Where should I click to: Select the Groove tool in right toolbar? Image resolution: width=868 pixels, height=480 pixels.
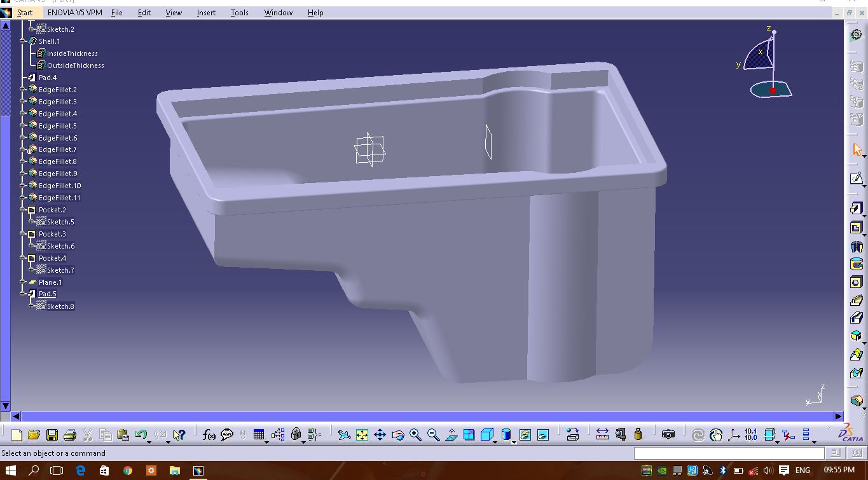[x=856, y=264]
